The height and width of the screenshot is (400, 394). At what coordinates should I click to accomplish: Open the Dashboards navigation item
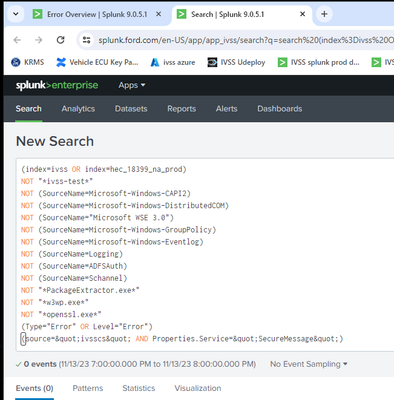click(280, 109)
